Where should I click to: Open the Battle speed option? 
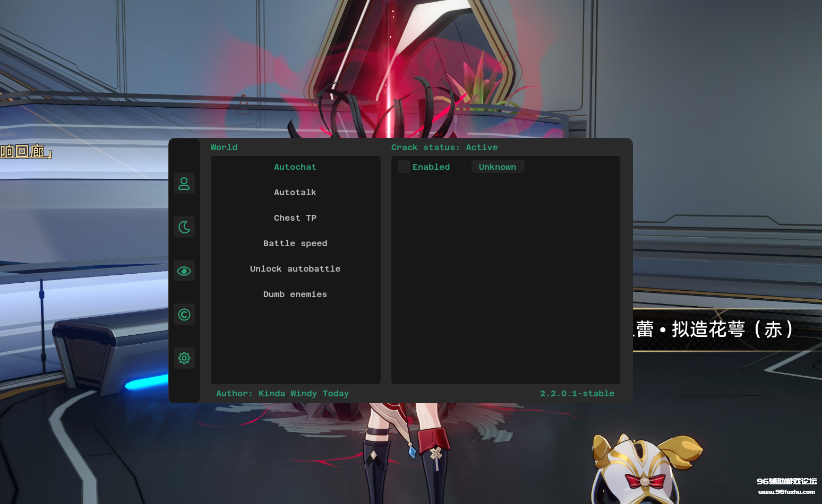pyautogui.click(x=295, y=244)
